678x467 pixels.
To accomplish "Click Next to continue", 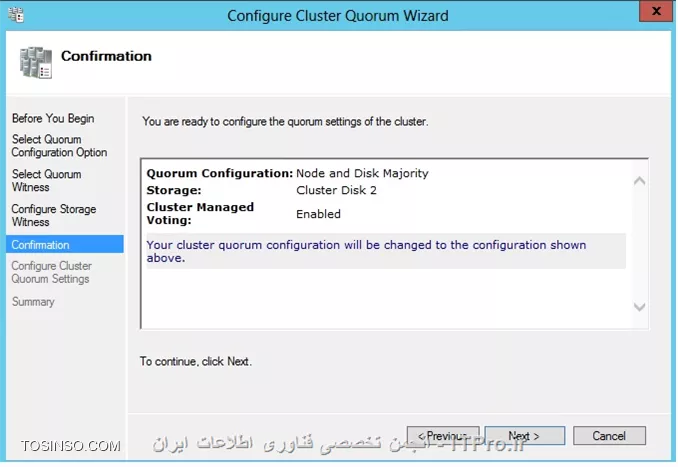I will (524, 435).
